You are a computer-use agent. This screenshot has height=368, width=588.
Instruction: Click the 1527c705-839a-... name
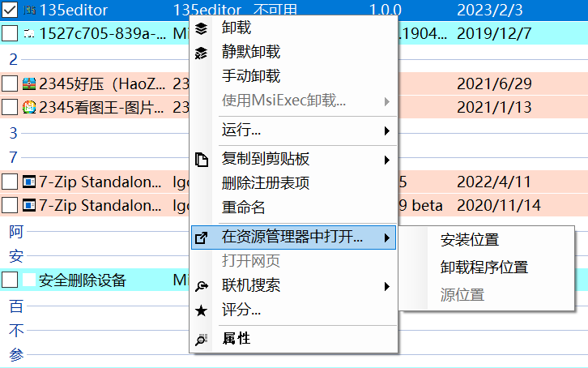[102, 34]
